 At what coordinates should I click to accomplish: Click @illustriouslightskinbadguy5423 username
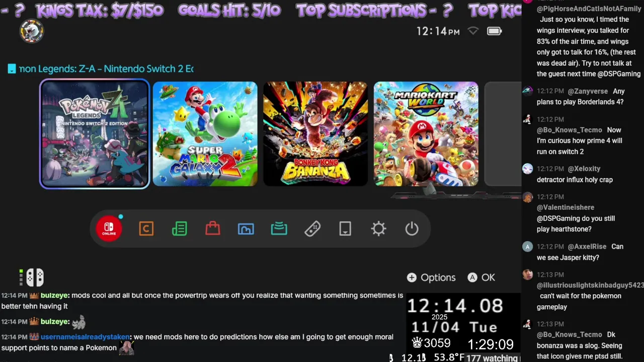(590, 285)
